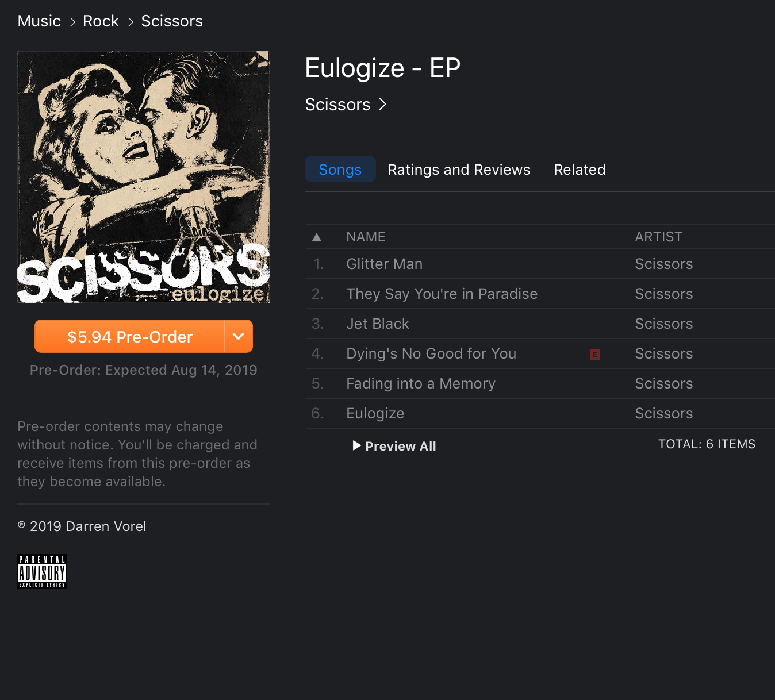Select the track Fading into a Memory
Screen dimensions: 775x700
click(540, 383)
